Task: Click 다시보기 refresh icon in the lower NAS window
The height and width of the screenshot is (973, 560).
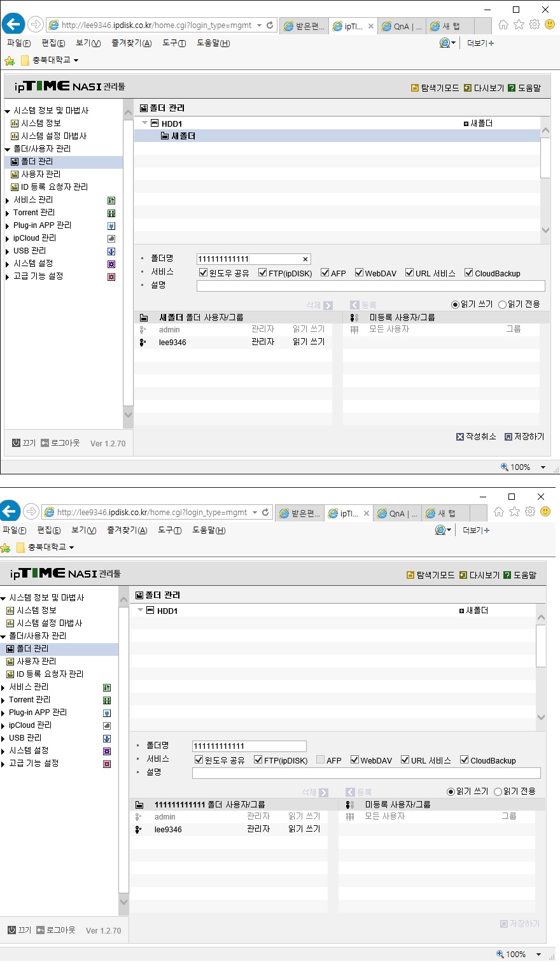Action: [463, 575]
